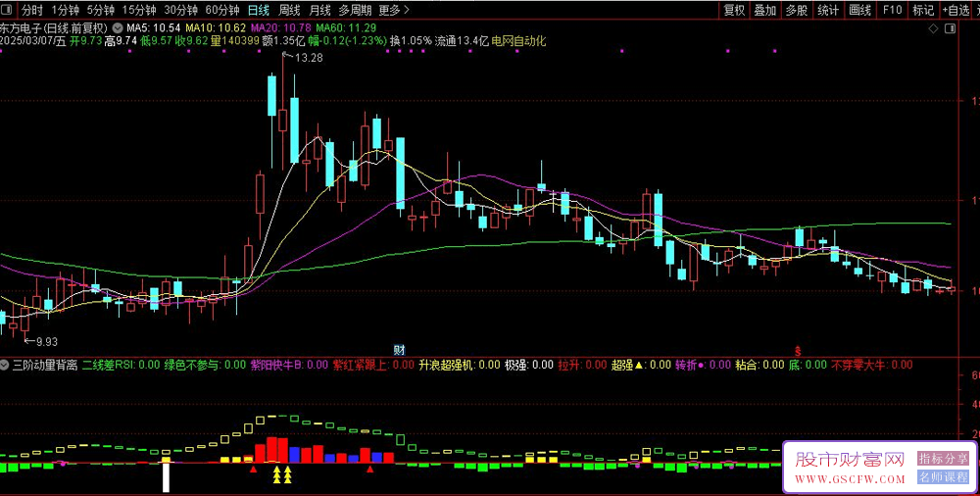This screenshot has width=980, height=496.
Task: Toggle the left sidebar panel icon
Action: point(6,10)
